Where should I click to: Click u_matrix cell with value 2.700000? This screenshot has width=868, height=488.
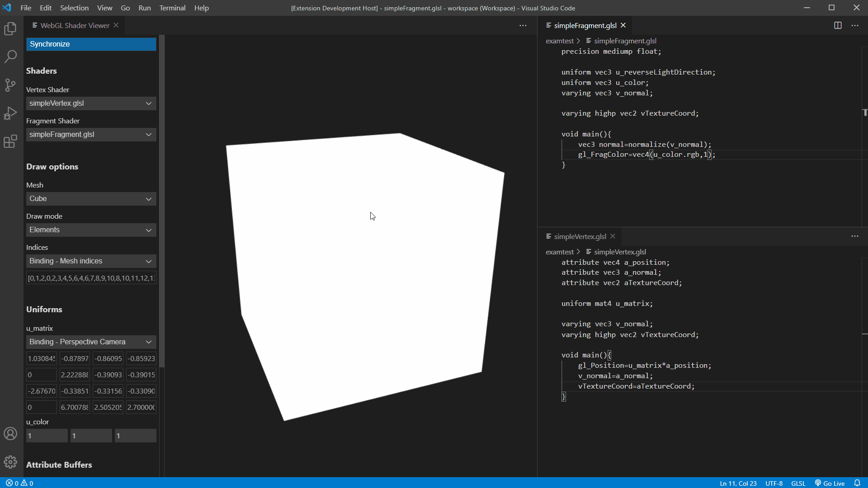click(141, 408)
